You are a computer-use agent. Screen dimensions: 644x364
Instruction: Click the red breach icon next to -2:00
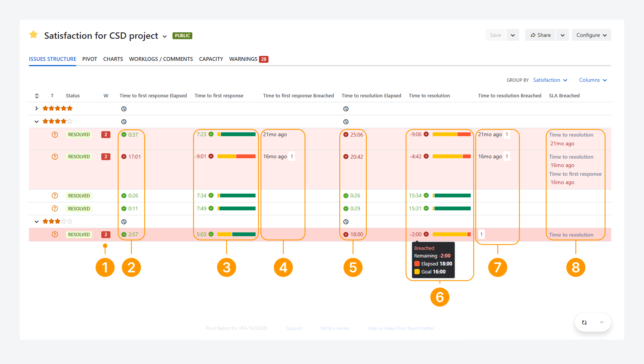click(x=426, y=234)
